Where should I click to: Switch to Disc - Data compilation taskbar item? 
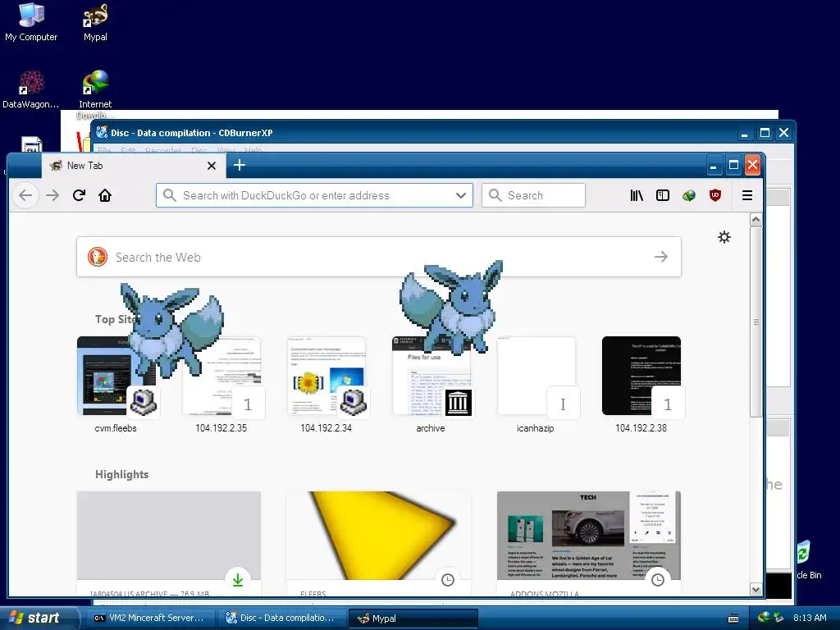tap(281, 619)
